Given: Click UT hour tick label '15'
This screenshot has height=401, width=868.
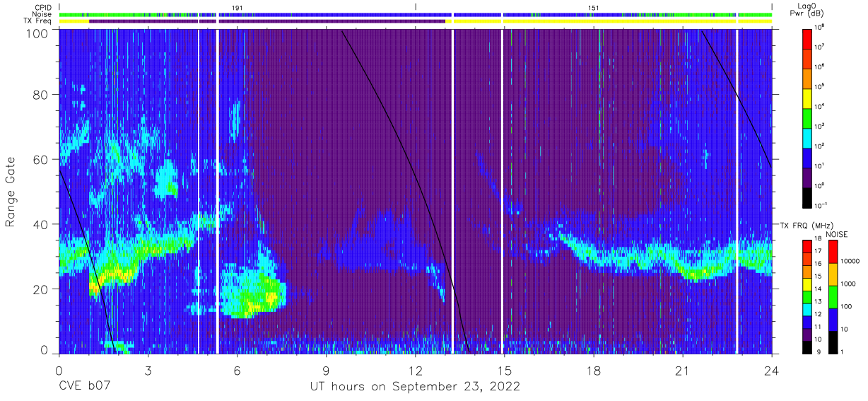Looking at the screenshot, I should click(504, 370).
